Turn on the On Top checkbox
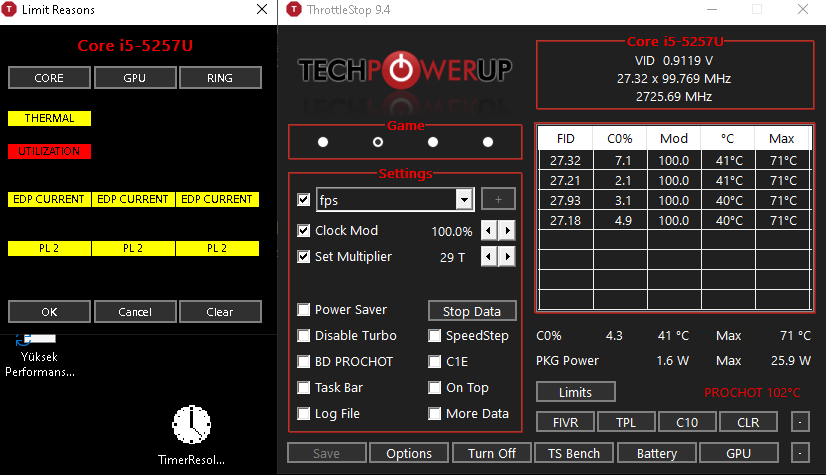826x475 pixels. pyautogui.click(x=435, y=388)
